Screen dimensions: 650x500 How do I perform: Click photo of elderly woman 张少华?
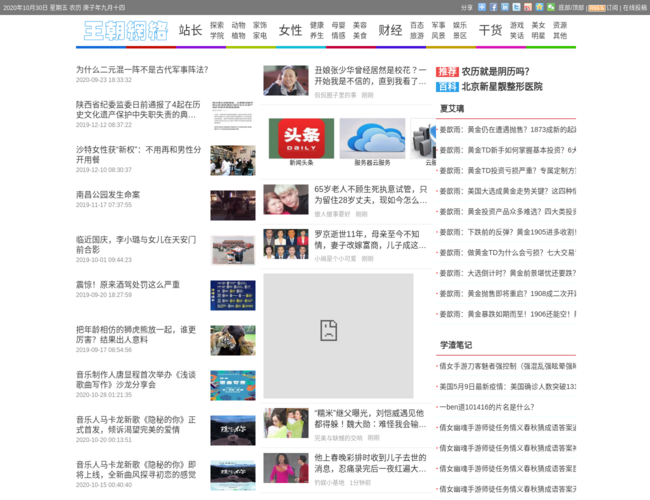pos(286,80)
